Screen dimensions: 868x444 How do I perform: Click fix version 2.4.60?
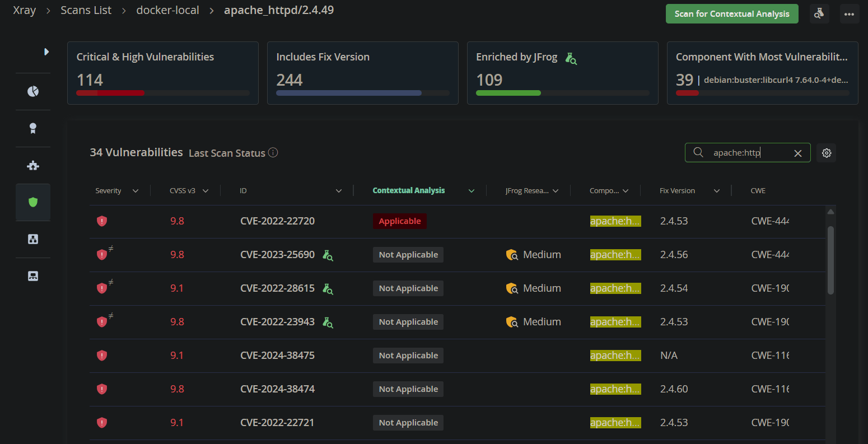click(x=674, y=389)
